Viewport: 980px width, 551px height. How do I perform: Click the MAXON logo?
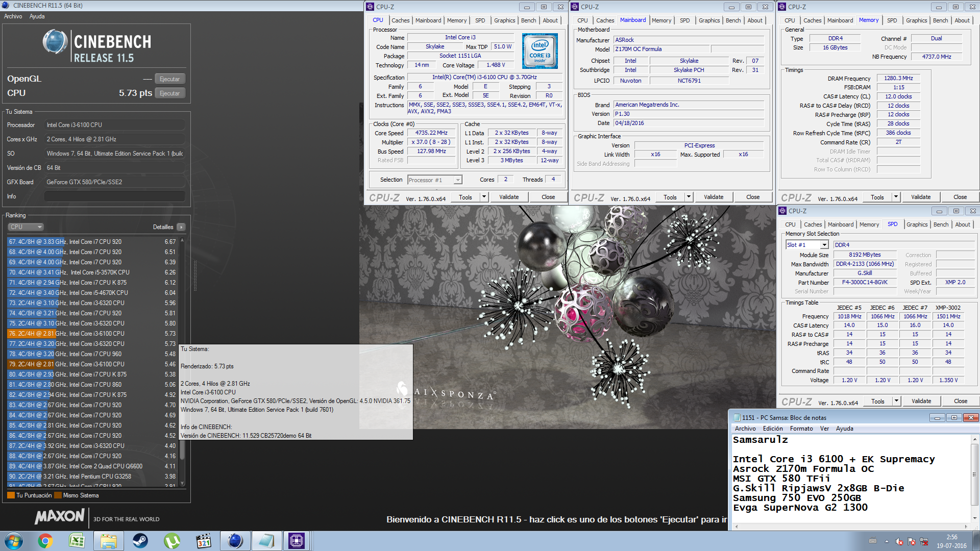59,516
